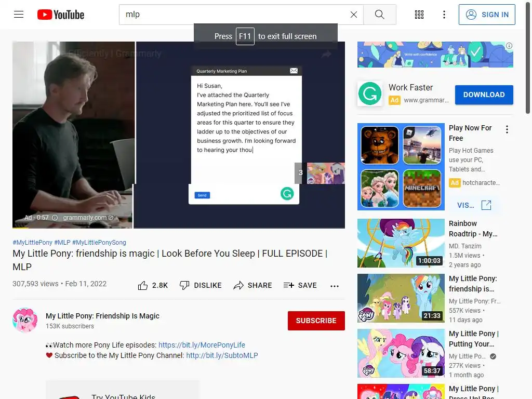Screen dimensions: 532x399
Task: Open the #MyLittlePony hashtag
Action: pyautogui.click(x=33, y=243)
